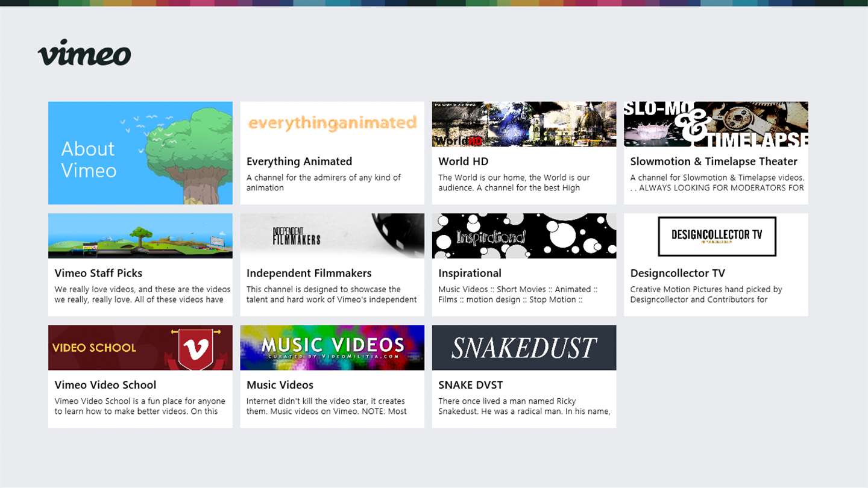Click the Inspirational polka-dot banner
Viewport: 868px width, 488px height.
point(524,236)
